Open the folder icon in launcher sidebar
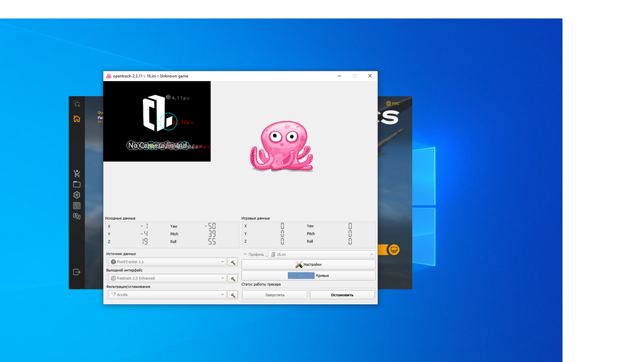The image size is (644, 362). 77,184
